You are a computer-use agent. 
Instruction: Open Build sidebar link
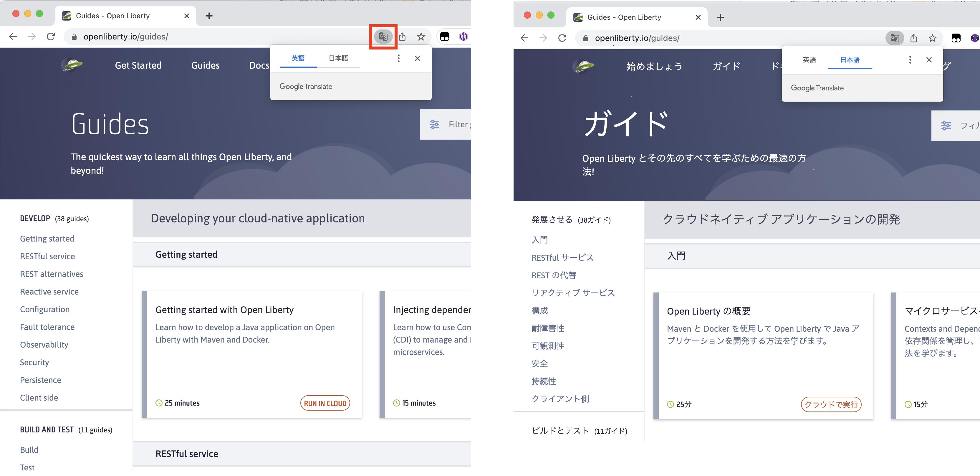tap(29, 450)
